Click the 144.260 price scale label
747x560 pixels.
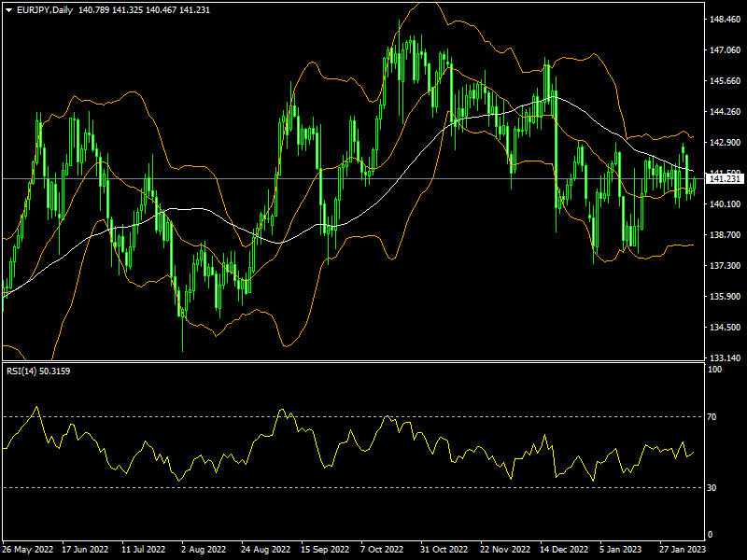pyautogui.click(x=726, y=112)
